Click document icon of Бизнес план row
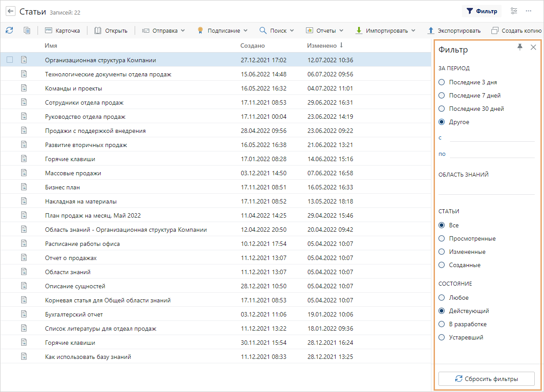The height and width of the screenshot is (392, 544). 24,187
